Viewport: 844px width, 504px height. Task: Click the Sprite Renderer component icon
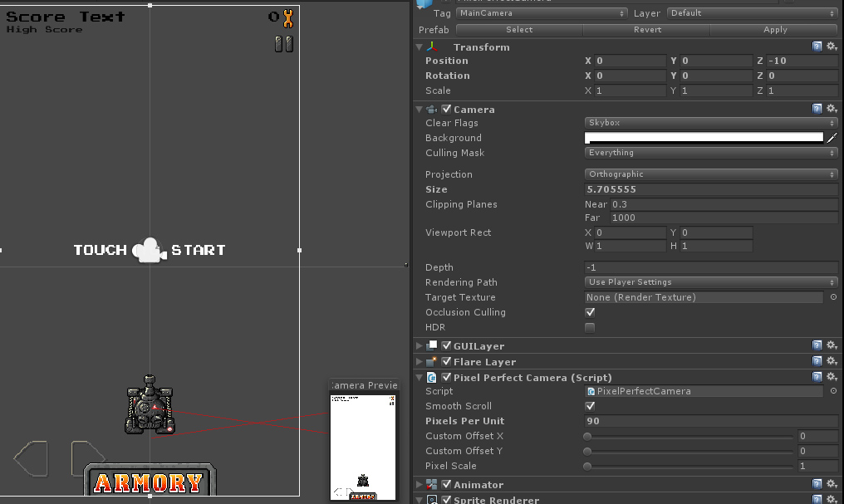tap(431, 499)
